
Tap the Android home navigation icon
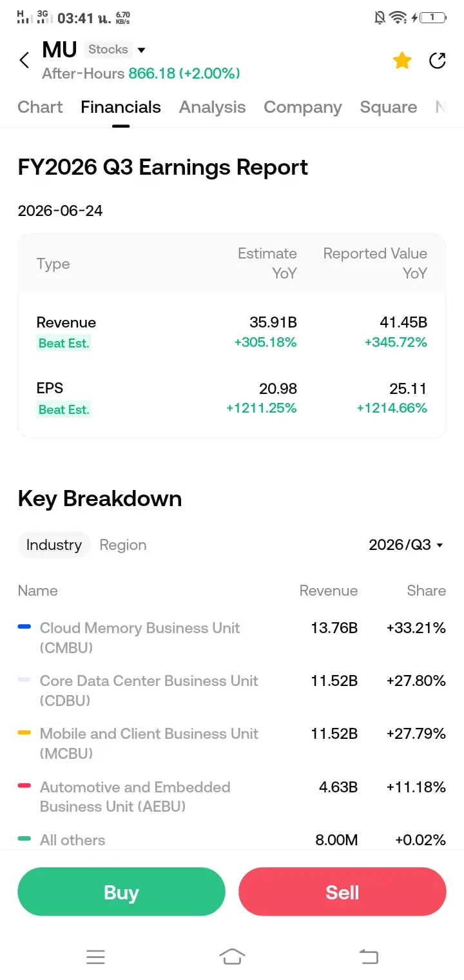click(x=232, y=957)
